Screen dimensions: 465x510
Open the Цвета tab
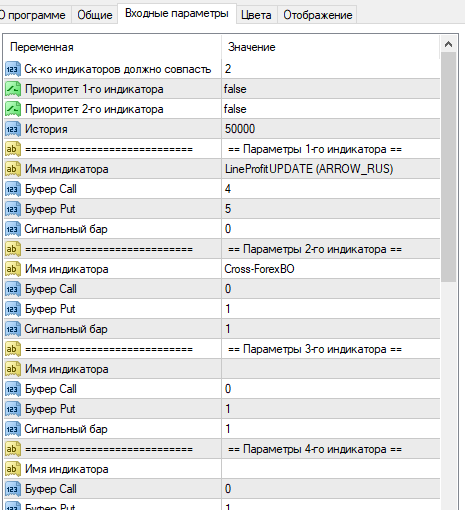pyautogui.click(x=256, y=15)
